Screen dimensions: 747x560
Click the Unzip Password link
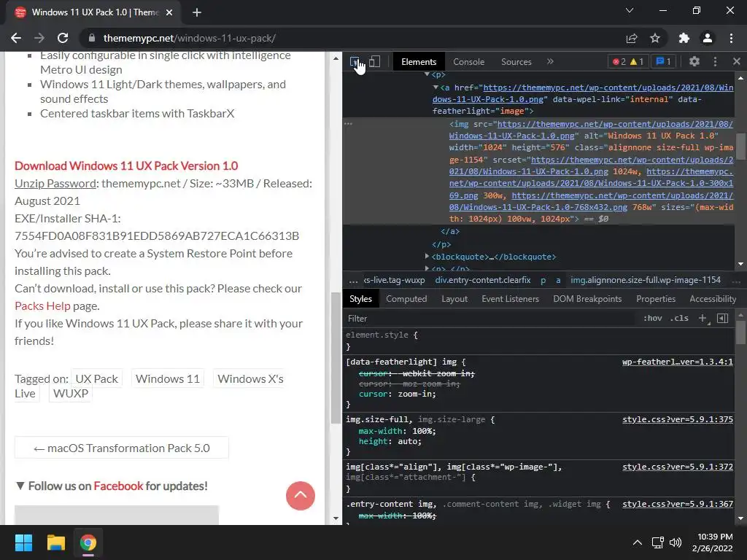coord(55,183)
